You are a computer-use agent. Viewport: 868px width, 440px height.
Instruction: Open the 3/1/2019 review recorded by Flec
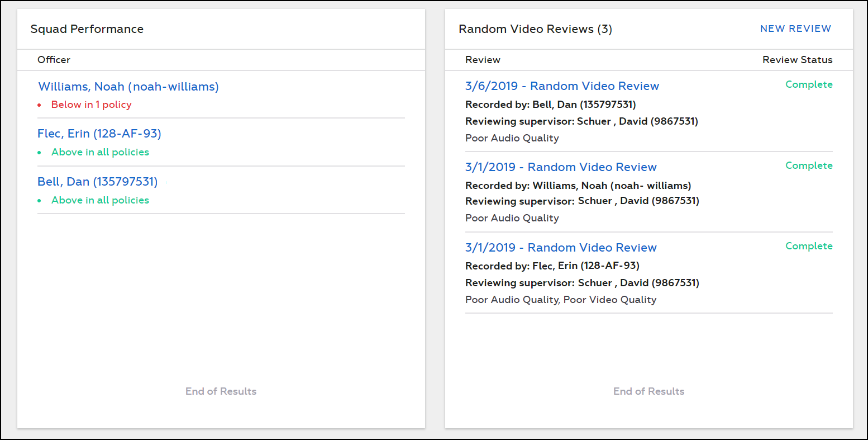point(561,248)
